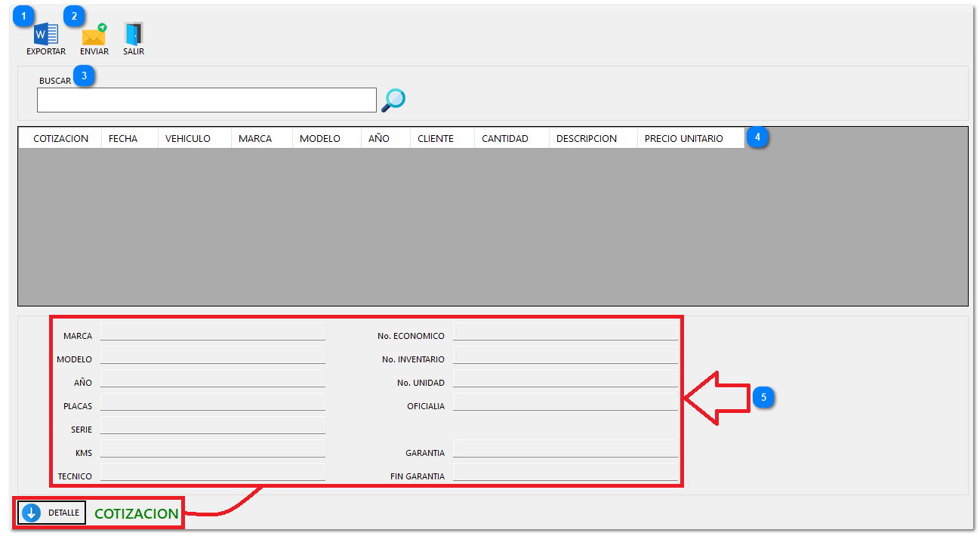980x536 pixels.
Task: Click the AÑO column header in the grid
Action: coord(386,138)
